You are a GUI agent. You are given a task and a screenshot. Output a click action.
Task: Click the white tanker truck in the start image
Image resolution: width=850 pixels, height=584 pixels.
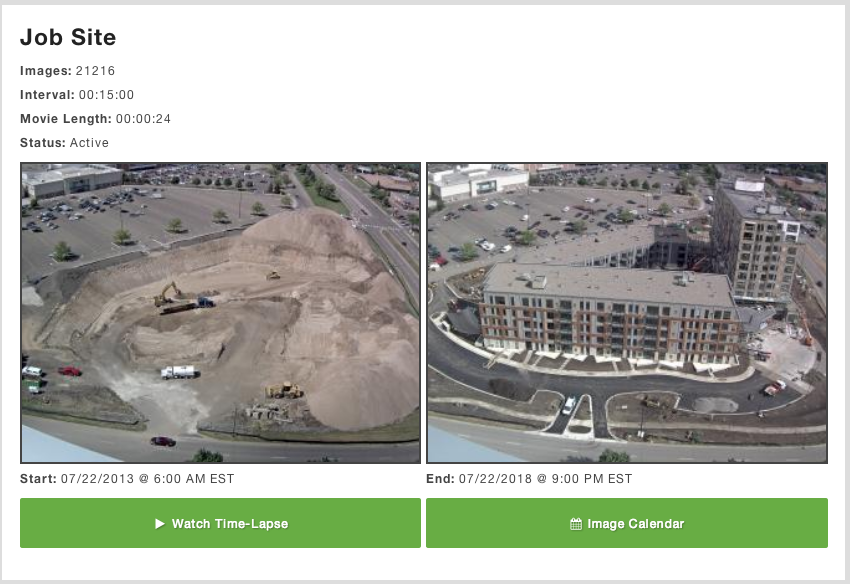pyautogui.click(x=181, y=372)
